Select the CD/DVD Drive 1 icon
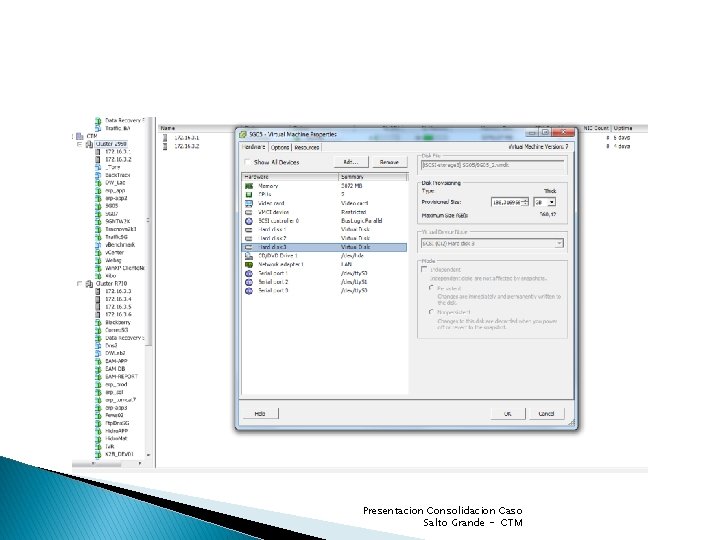Screen dimensions: 720x540 (x=249, y=256)
